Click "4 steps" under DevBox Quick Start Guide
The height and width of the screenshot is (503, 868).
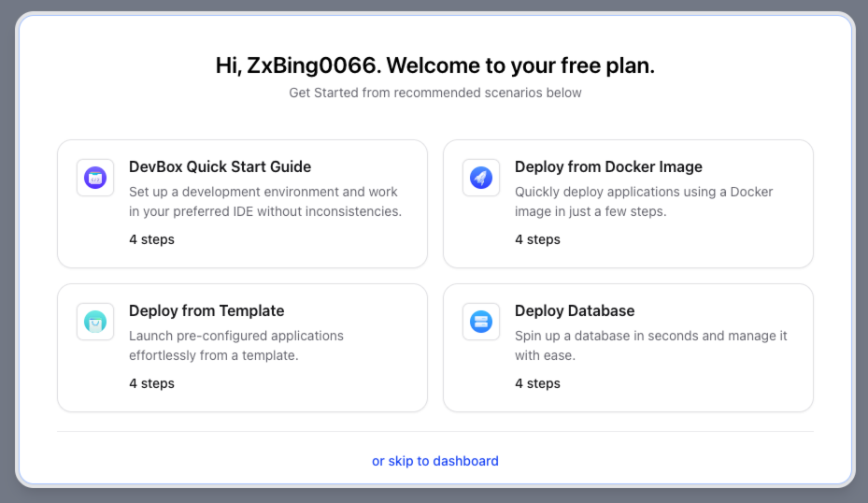(x=151, y=239)
